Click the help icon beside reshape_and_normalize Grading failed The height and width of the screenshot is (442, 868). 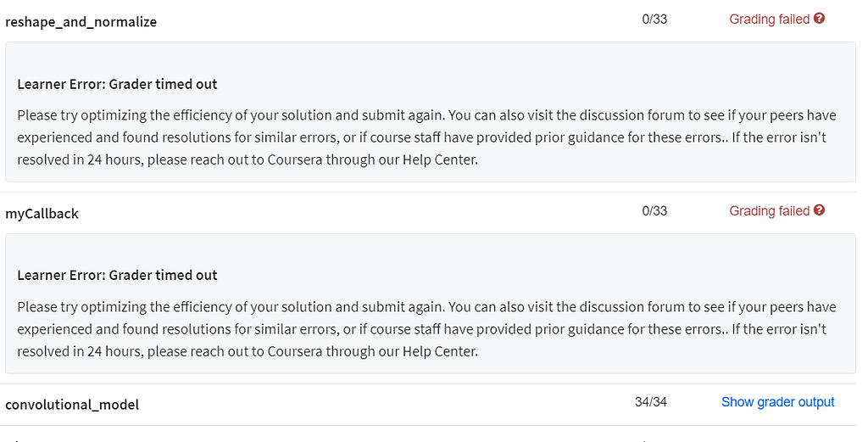[x=819, y=19]
